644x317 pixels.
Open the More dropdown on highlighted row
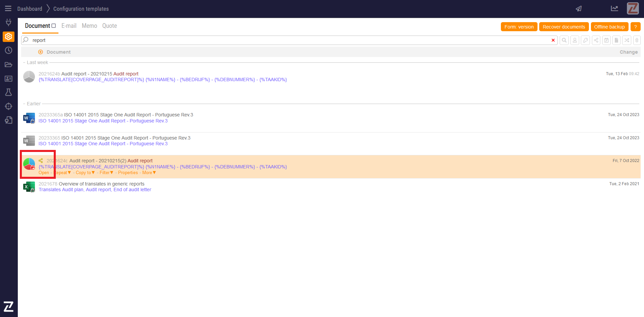149,173
